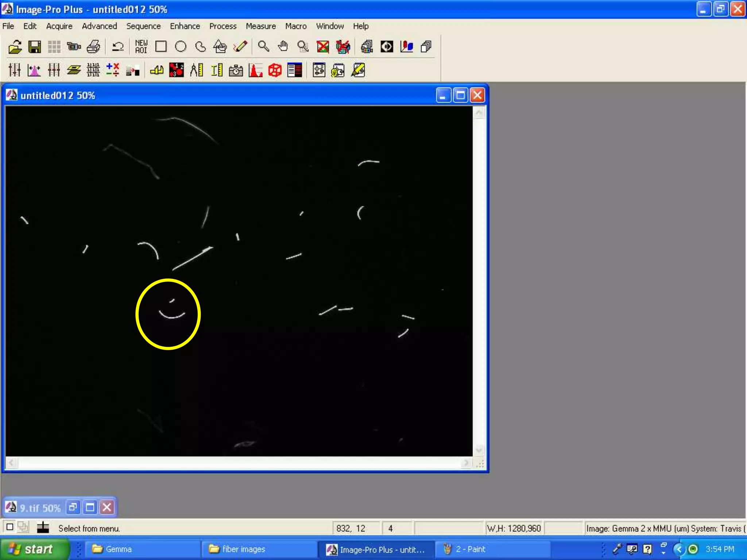The width and height of the screenshot is (747, 560).
Task: Click the camera snapshot icon
Action: 236,70
